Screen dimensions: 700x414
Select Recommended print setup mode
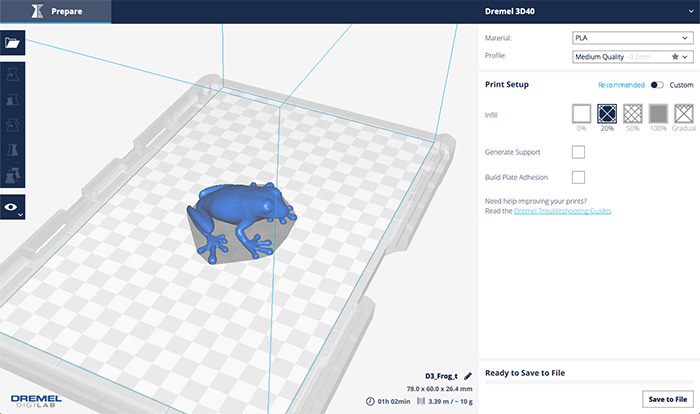pyautogui.click(x=621, y=85)
